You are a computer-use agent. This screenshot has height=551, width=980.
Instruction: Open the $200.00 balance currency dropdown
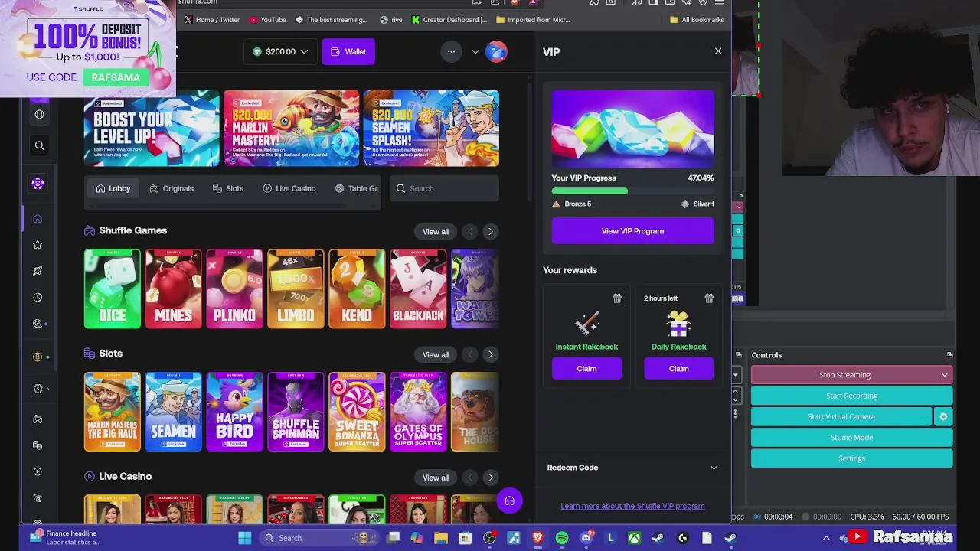tap(280, 51)
